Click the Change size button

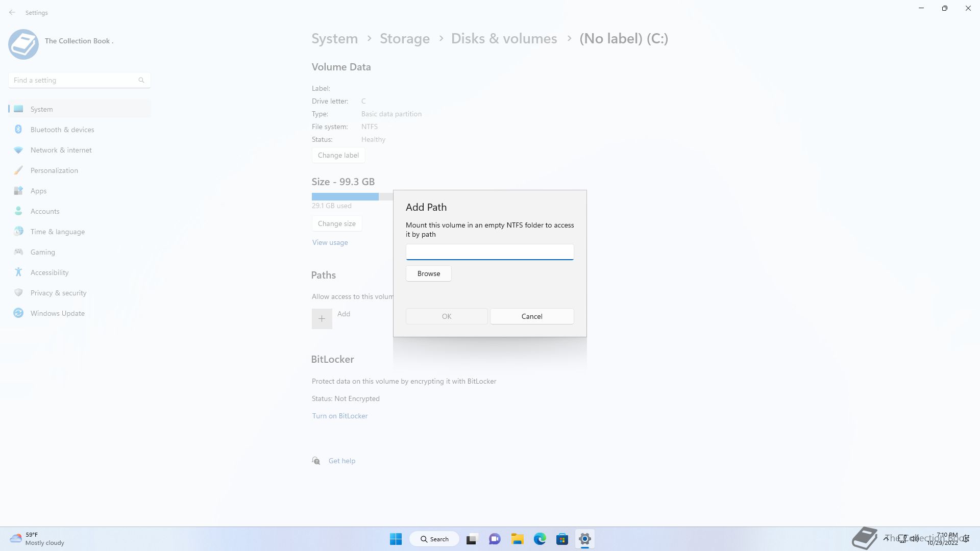[337, 223]
